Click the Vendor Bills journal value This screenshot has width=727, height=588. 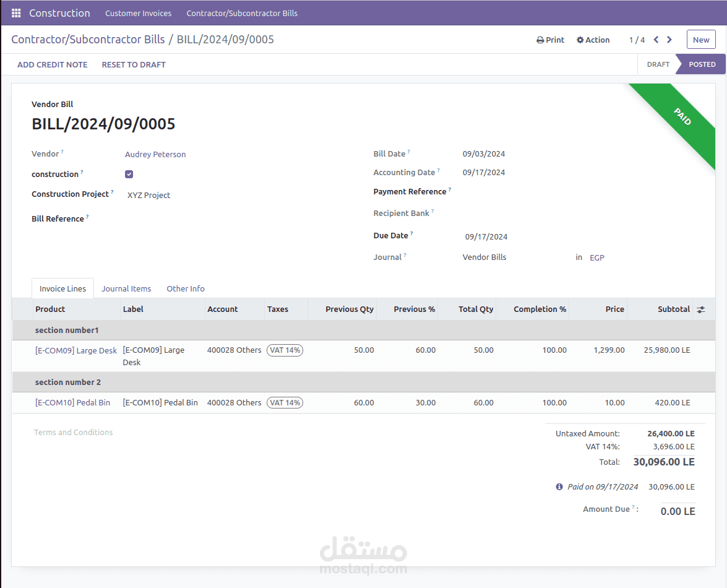click(484, 257)
